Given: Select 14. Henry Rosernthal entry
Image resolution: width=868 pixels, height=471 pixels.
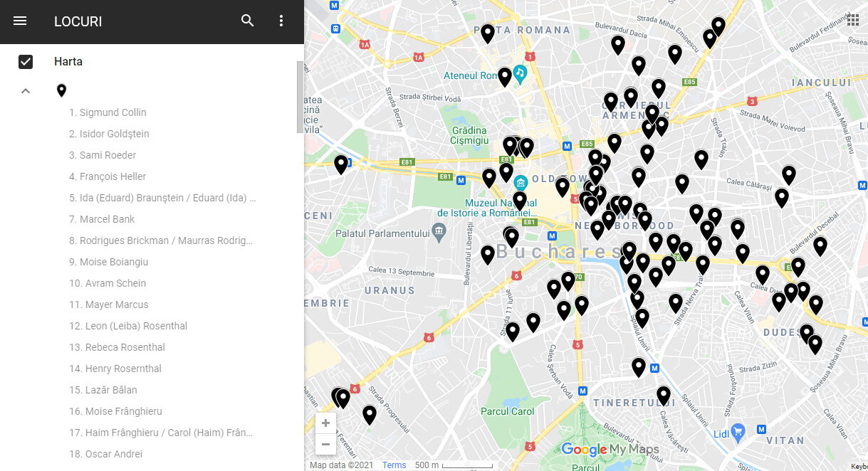Looking at the screenshot, I should click(115, 369).
